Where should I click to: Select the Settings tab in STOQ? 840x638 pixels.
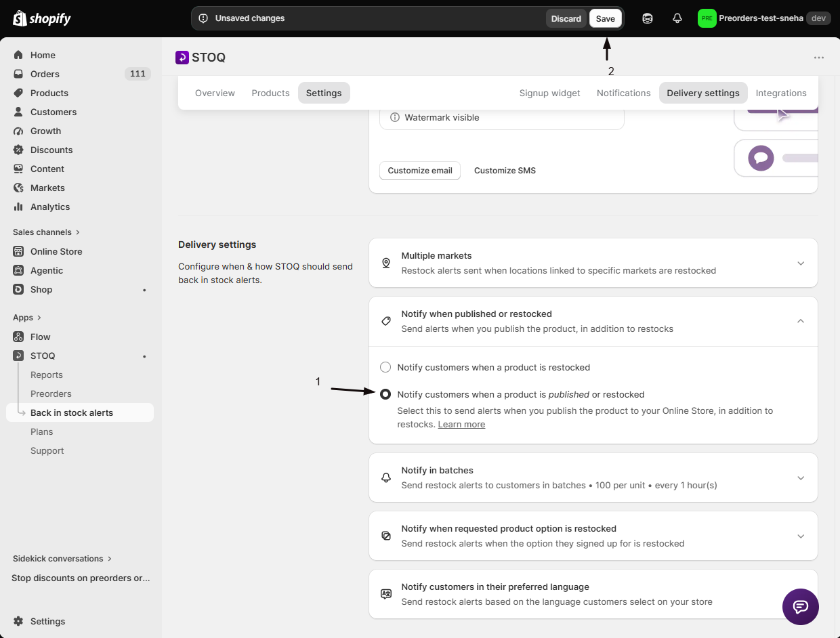tap(324, 93)
